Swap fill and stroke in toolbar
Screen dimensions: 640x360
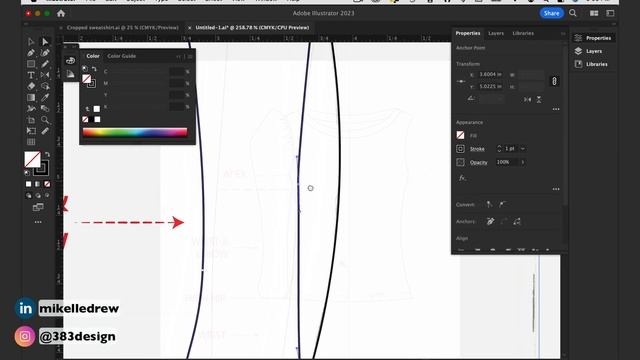[47, 155]
